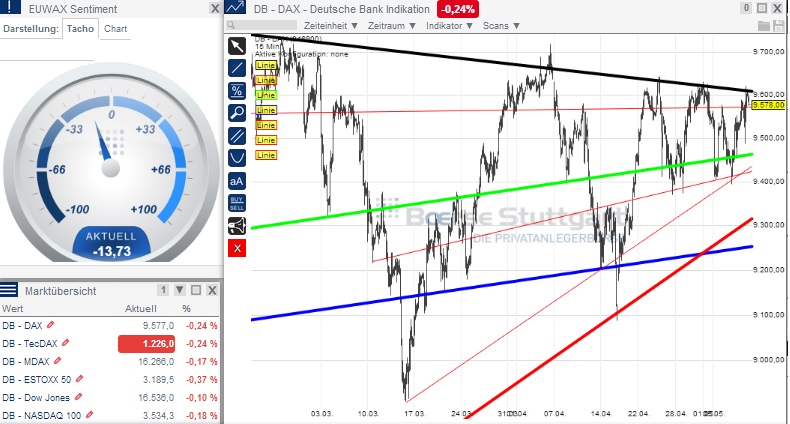Open the Scans dropdown menu
This screenshot has width=790, height=424.
point(501,25)
